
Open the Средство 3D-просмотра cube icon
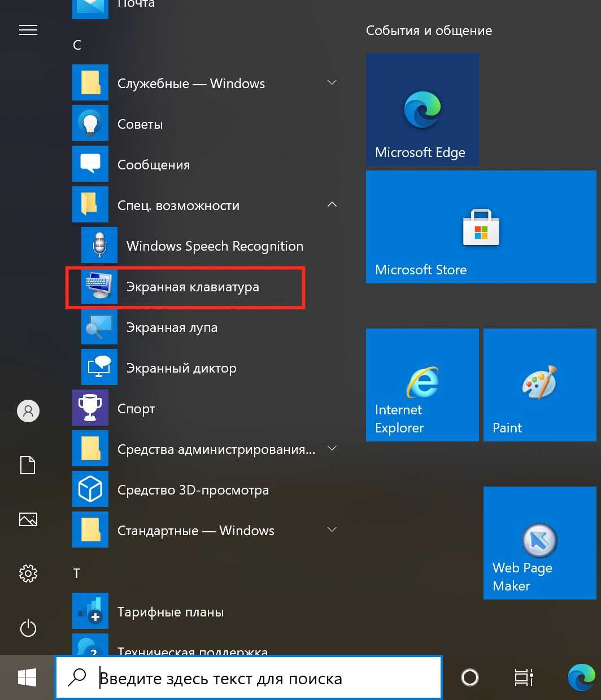pyautogui.click(x=90, y=489)
